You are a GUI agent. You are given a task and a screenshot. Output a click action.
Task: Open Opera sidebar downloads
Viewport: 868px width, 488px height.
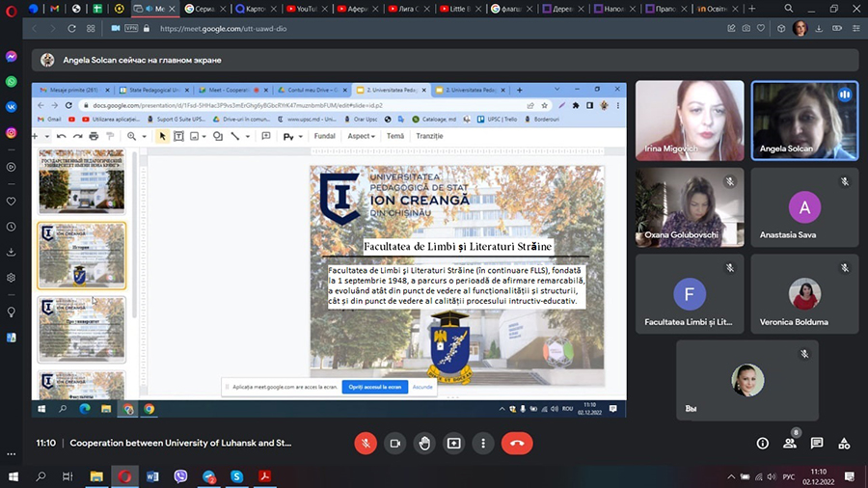(11, 253)
